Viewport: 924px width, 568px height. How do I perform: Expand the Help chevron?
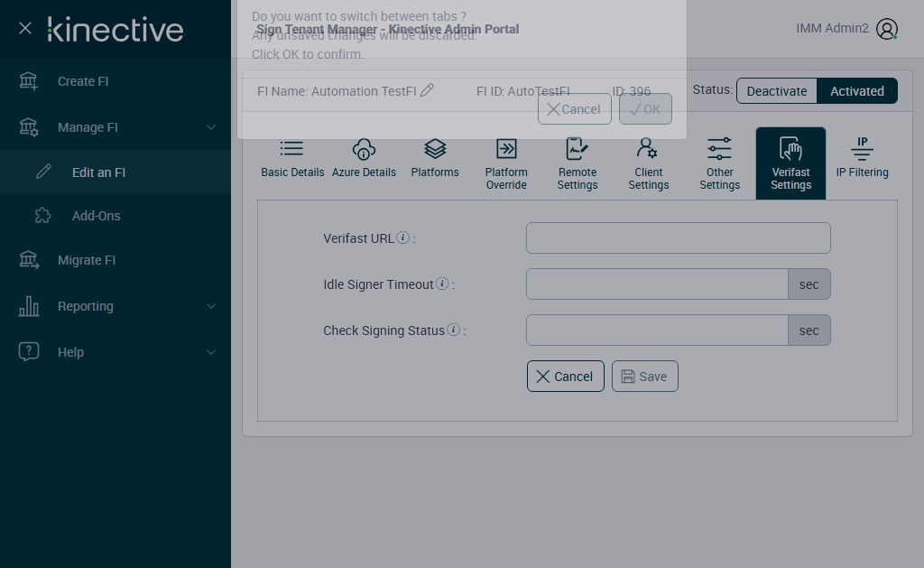point(211,352)
